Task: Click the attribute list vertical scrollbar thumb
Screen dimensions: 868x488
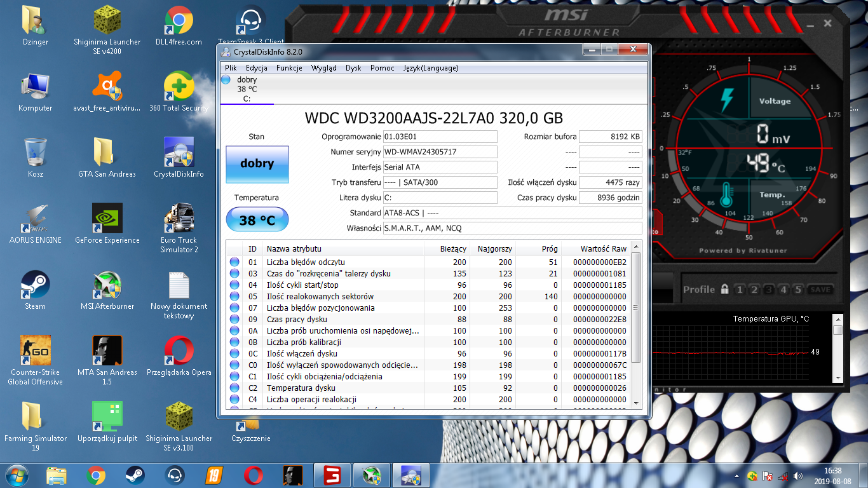Action: point(637,308)
